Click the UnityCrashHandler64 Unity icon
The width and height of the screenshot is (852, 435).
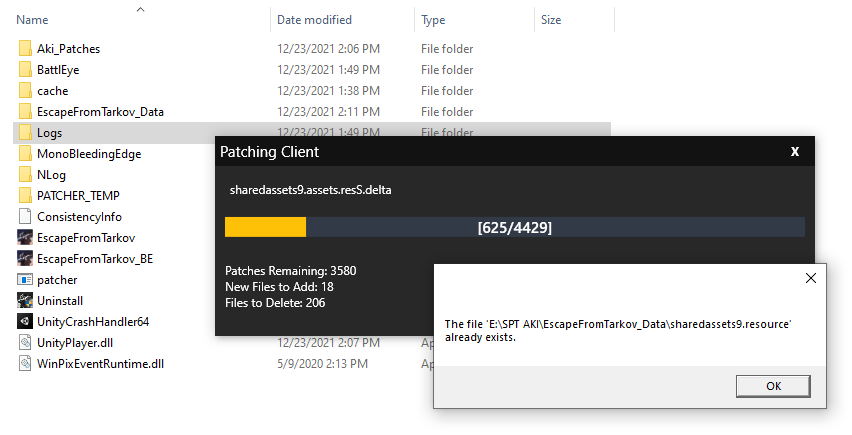click(x=25, y=321)
